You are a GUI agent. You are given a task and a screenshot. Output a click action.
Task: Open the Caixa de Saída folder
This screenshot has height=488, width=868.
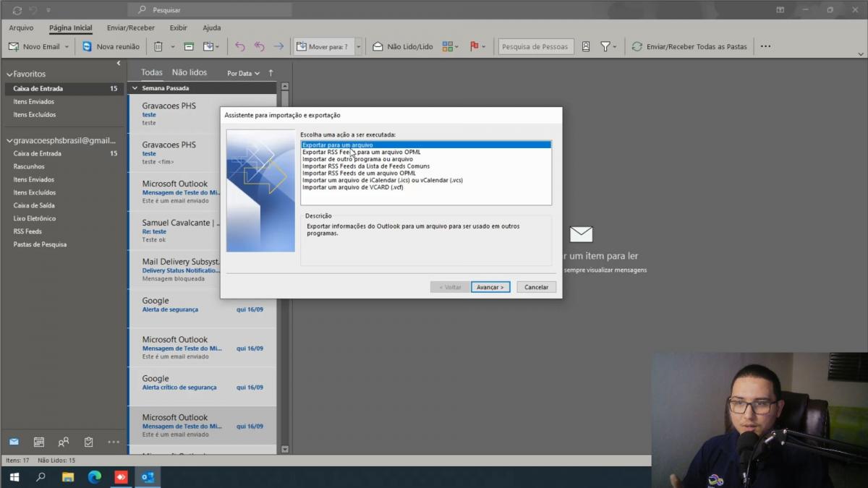point(34,205)
